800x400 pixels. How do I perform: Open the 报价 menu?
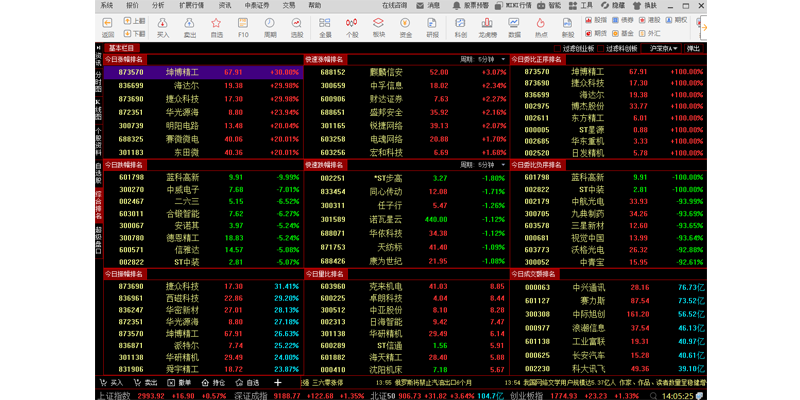(x=132, y=6)
